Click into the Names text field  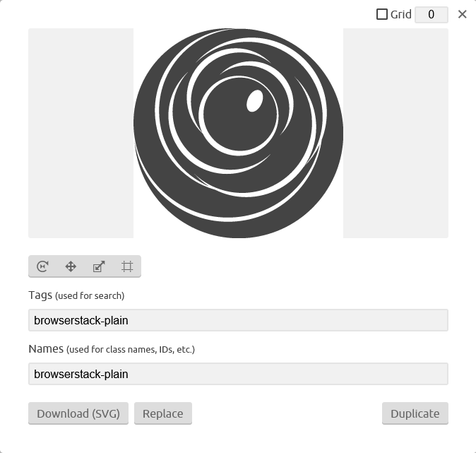[238, 374]
